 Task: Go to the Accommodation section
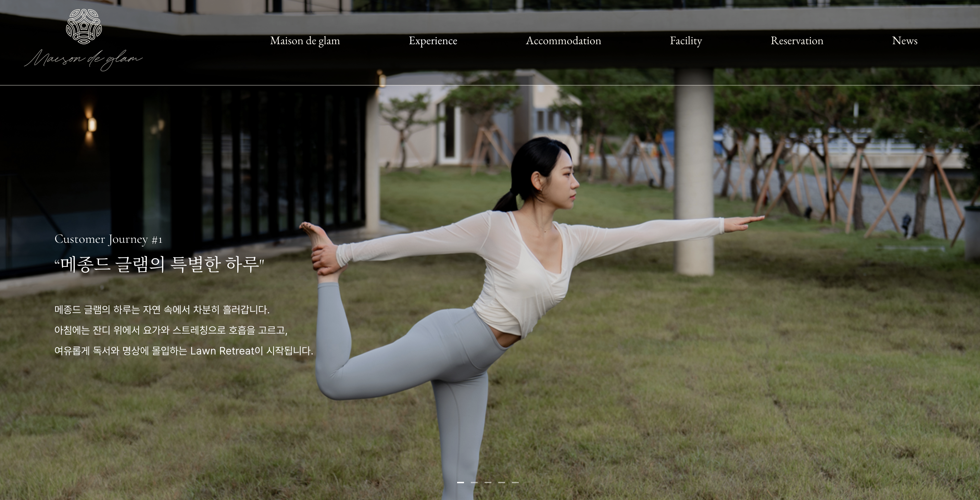click(563, 41)
